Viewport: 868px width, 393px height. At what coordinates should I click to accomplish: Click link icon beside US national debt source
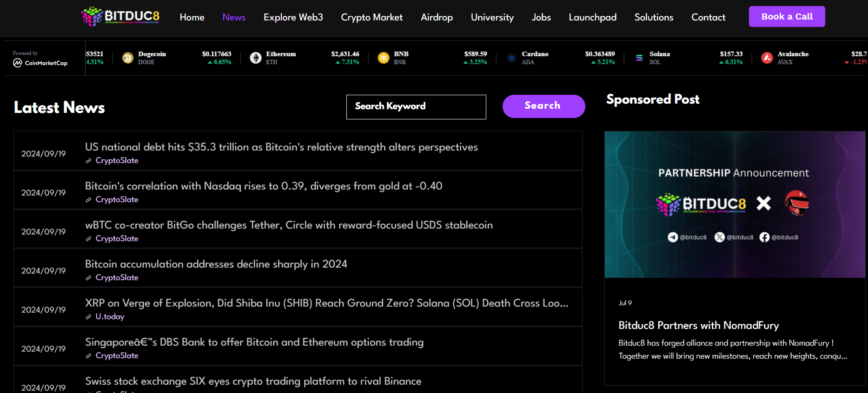coord(88,161)
